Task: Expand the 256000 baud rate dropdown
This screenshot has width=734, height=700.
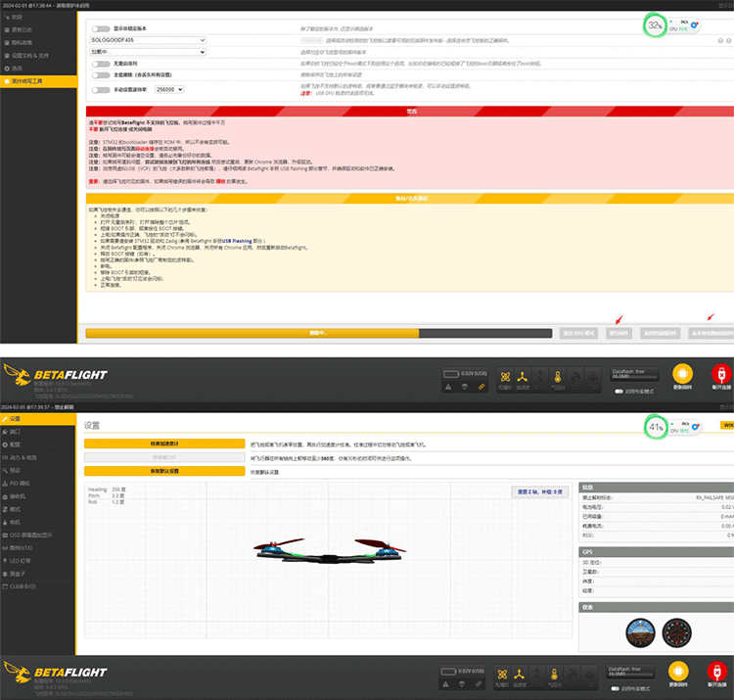Action: pos(169,89)
